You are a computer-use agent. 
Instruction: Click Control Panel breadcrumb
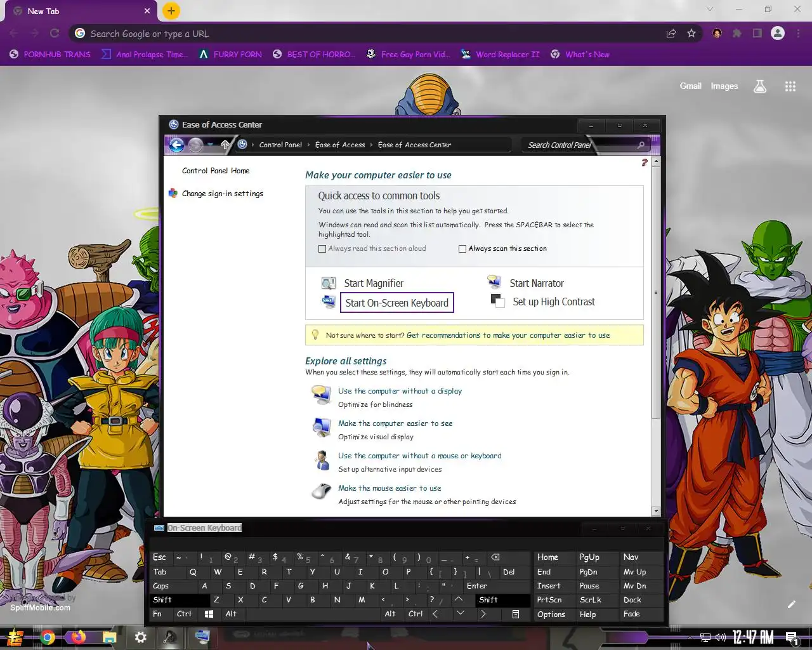coord(280,145)
